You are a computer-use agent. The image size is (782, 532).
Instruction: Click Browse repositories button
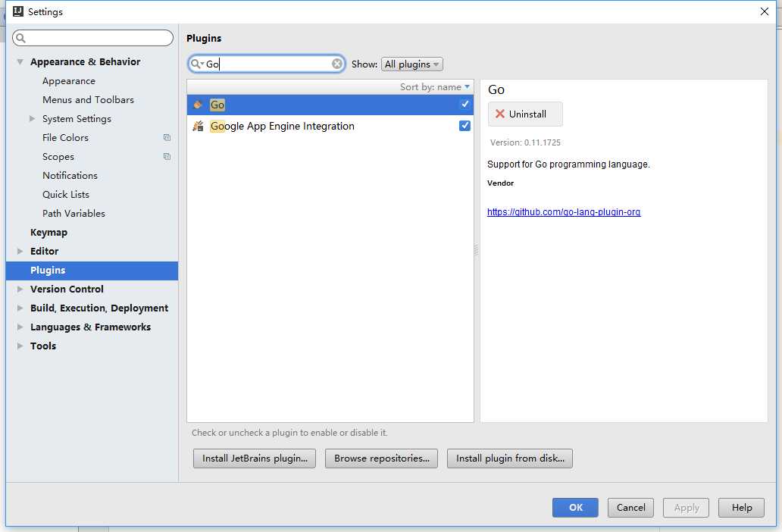coord(381,458)
